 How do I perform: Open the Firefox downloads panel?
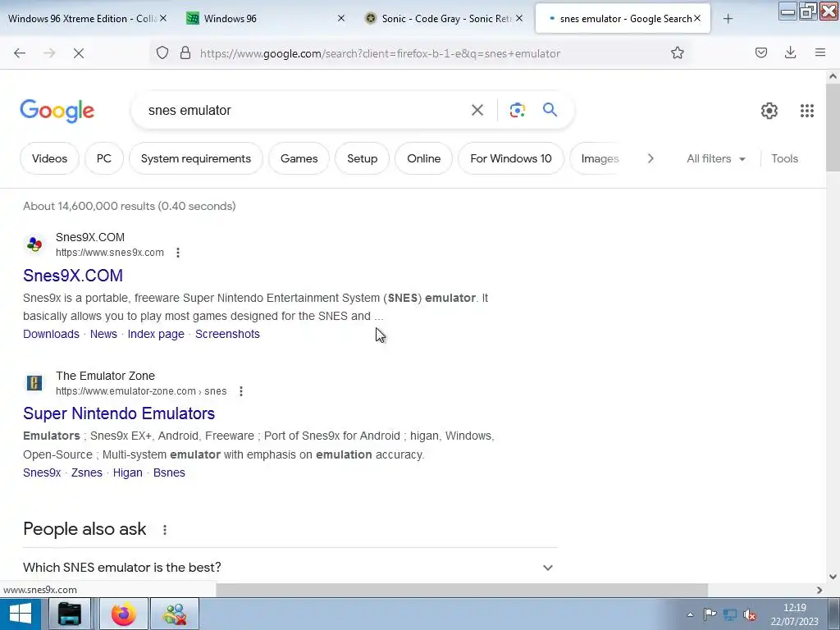pos(790,52)
